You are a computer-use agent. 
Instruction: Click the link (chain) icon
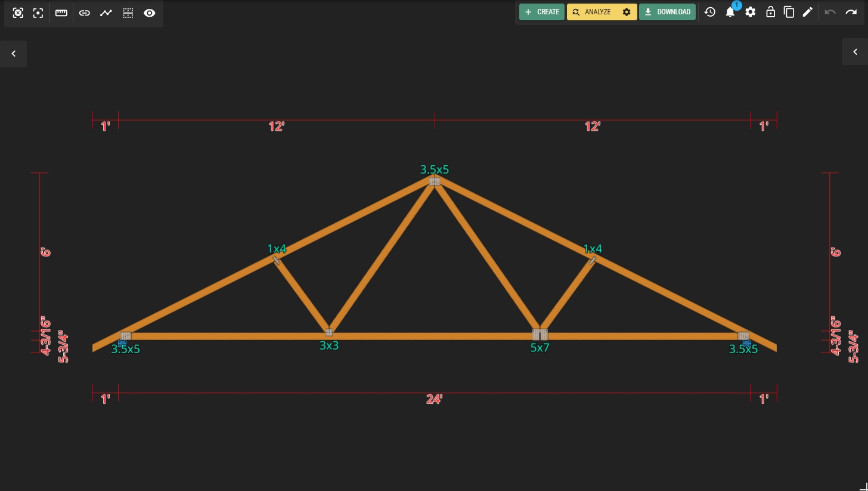pos(85,13)
